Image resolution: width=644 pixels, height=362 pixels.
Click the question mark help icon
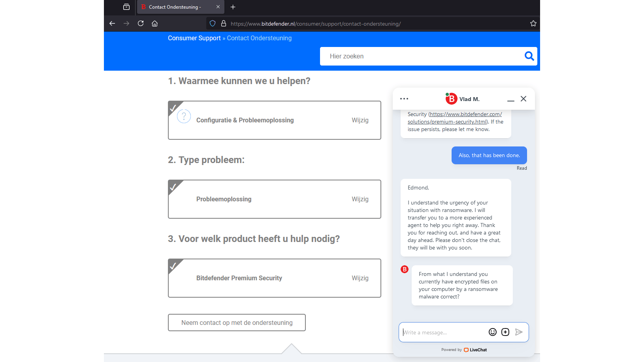[x=184, y=116]
